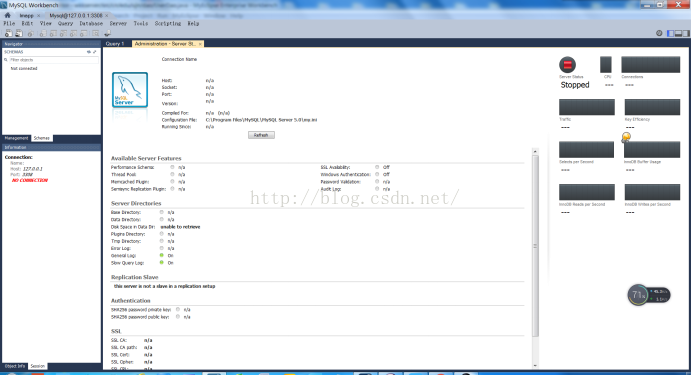This screenshot has height=375, width=692.
Task: Close the Administration - Server Status tab
Action: pos(200,44)
